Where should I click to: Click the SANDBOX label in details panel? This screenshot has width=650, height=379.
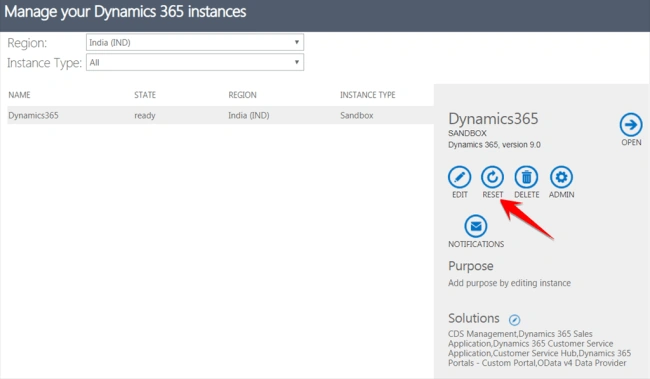467,133
